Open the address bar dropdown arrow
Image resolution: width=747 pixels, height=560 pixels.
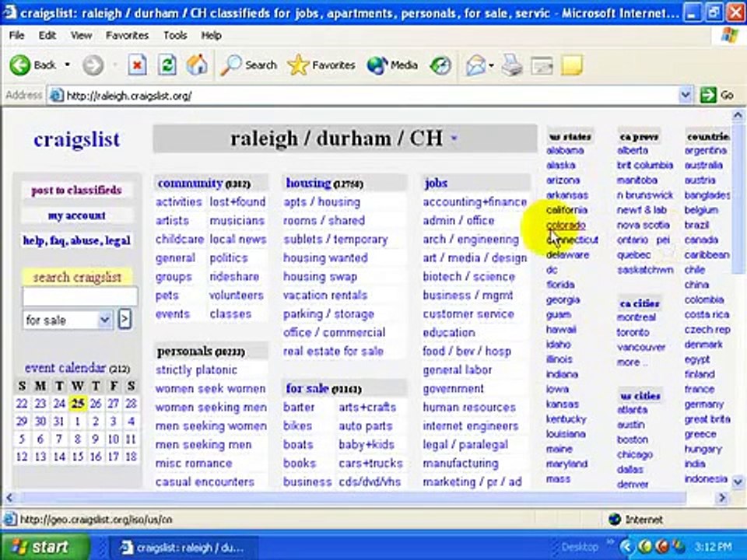[685, 95]
